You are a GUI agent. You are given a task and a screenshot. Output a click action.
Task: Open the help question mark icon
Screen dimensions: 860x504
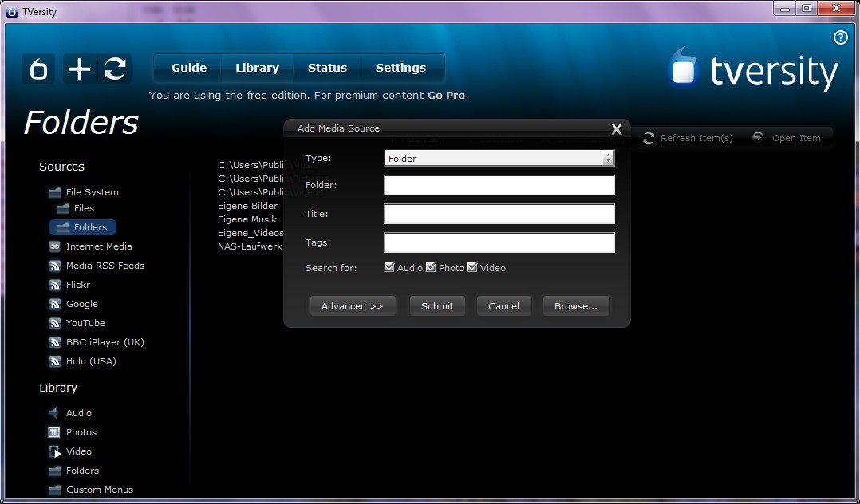pos(840,37)
